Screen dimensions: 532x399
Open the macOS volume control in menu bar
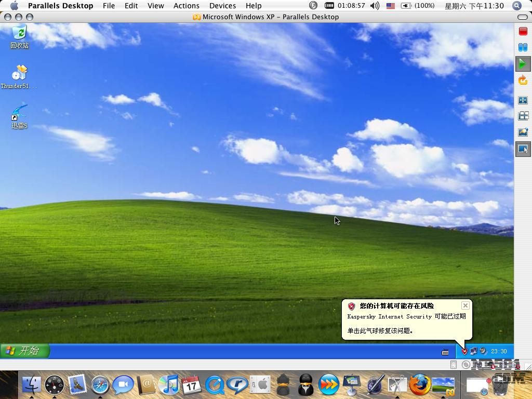pos(374,6)
